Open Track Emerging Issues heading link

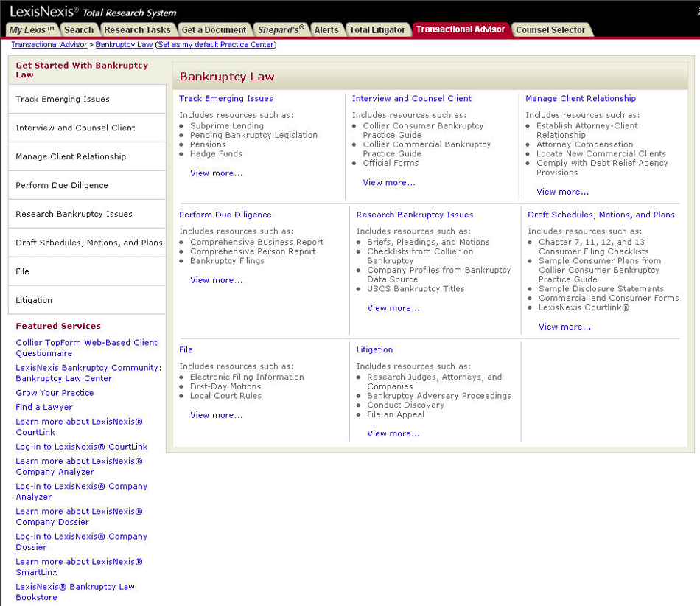(226, 98)
